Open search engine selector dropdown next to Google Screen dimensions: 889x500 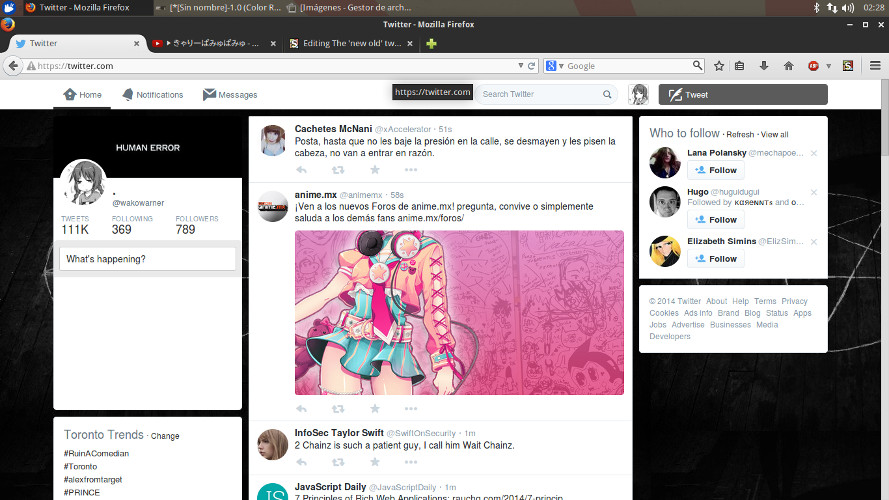pyautogui.click(x=561, y=66)
